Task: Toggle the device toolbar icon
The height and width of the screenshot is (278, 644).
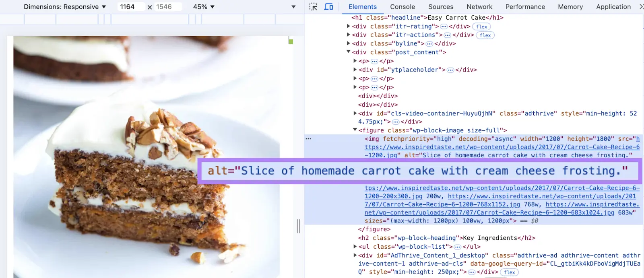Action: click(329, 7)
